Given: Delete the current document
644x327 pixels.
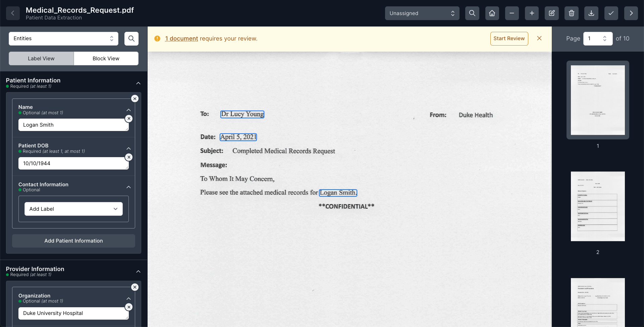Looking at the screenshot, I should point(571,13).
